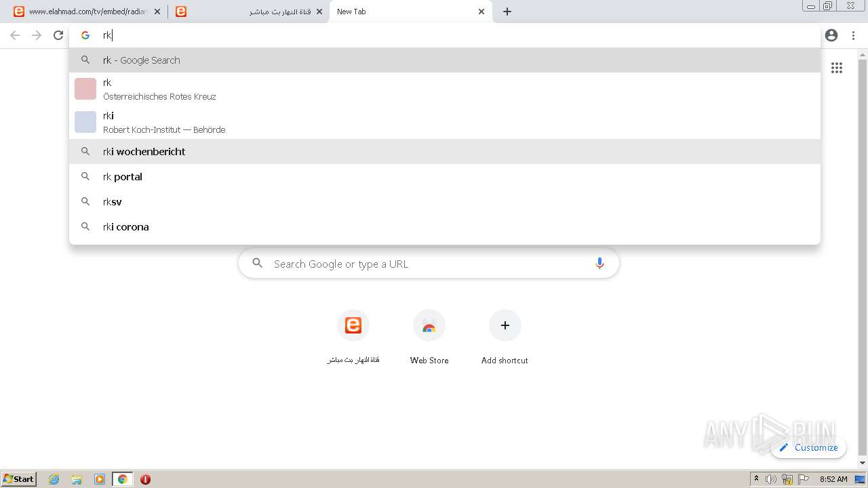868x488 pixels.
Task: Show hidden tray icons arrow
Action: point(757,479)
